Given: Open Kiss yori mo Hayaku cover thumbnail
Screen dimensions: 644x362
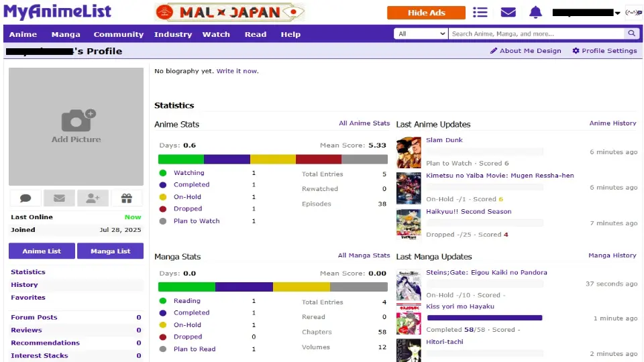Looking at the screenshot, I should tap(409, 319).
